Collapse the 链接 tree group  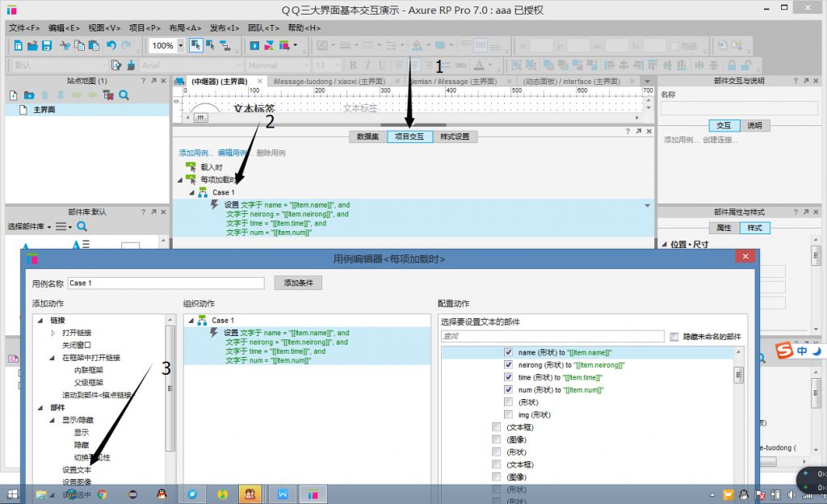[40, 320]
